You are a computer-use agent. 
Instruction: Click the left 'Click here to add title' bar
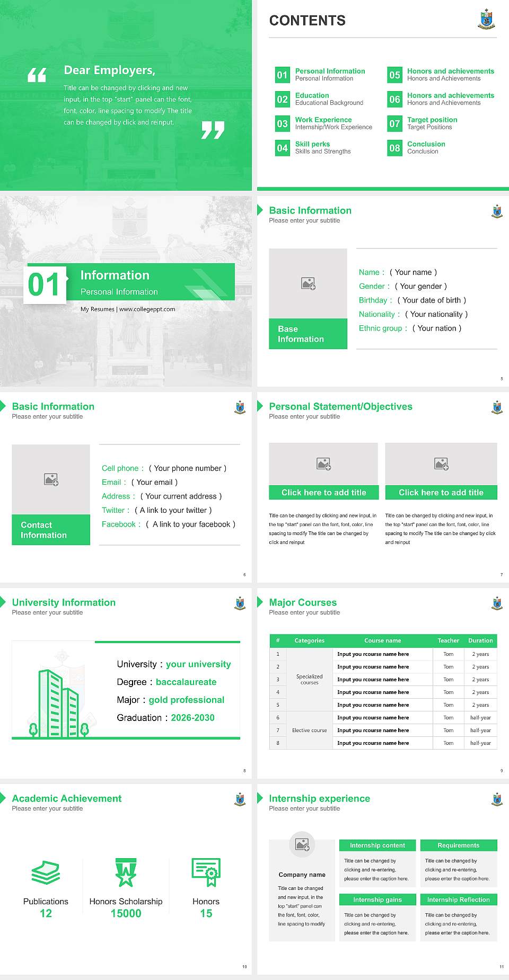323,493
